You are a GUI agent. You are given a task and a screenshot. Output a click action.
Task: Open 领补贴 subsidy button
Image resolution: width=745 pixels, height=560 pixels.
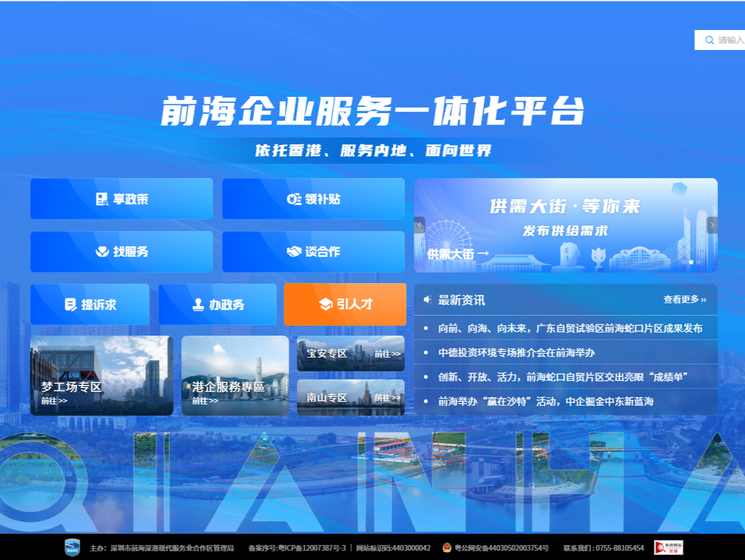pos(314,199)
